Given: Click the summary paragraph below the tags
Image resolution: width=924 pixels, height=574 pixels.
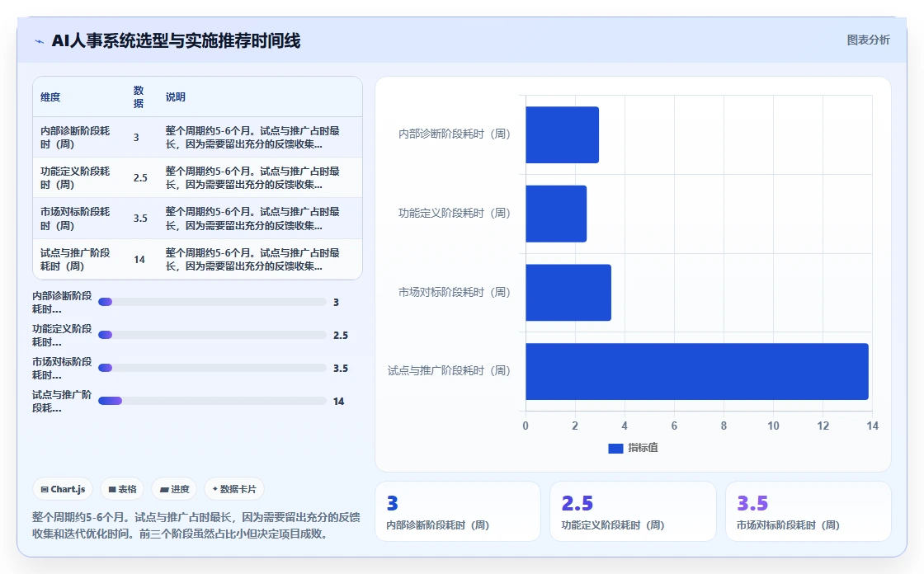Looking at the screenshot, I should [x=196, y=525].
